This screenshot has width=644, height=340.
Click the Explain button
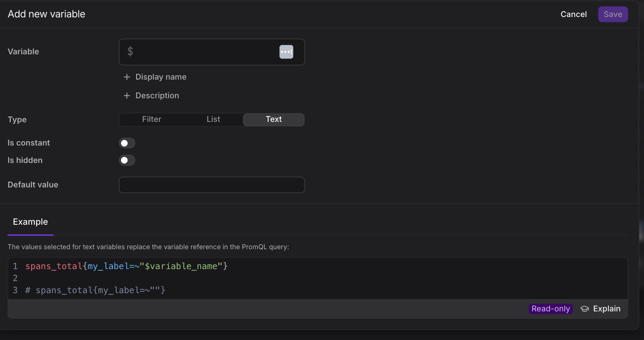point(600,309)
